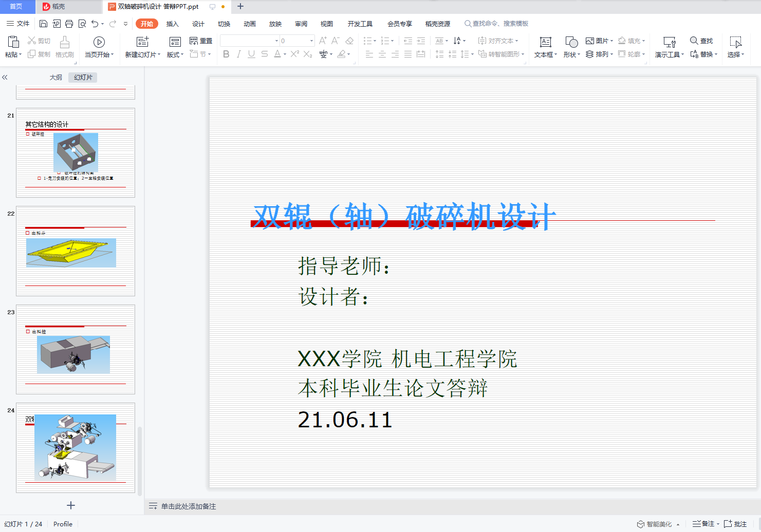The image size is (761, 532).
Task: Click the New Slide (新建幻灯片) icon
Action: coord(142,42)
